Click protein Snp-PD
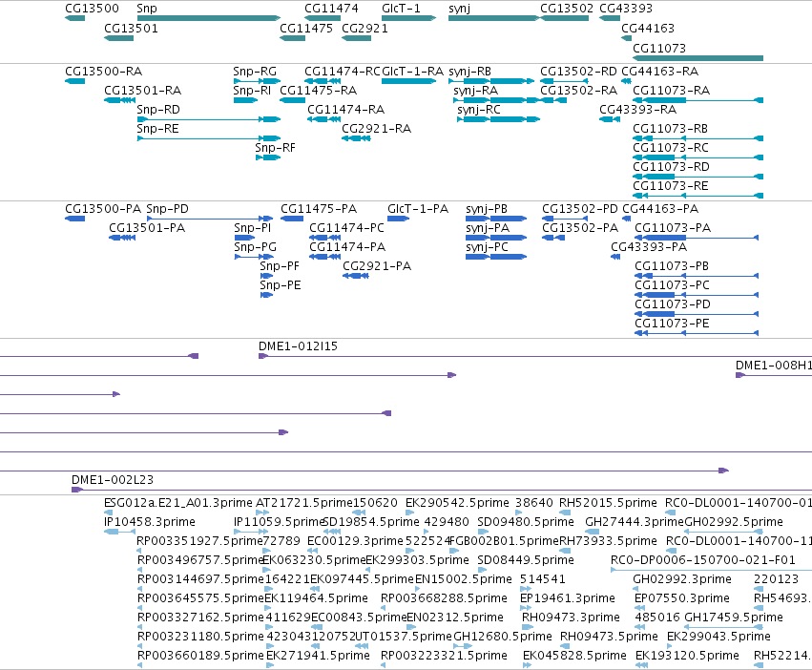 point(210,219)
